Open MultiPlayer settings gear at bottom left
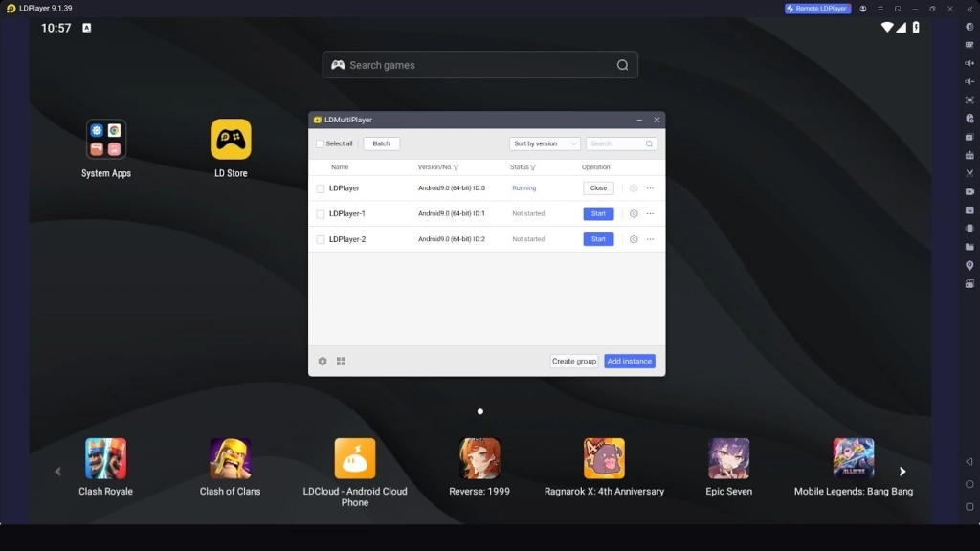Viewport: 980px width, 551px height. click(x=323, y=362)
